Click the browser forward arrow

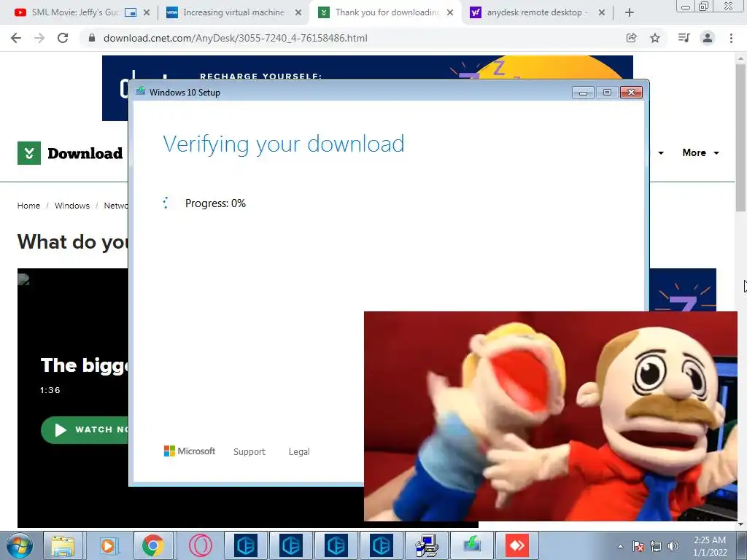[x=39, y=38]
